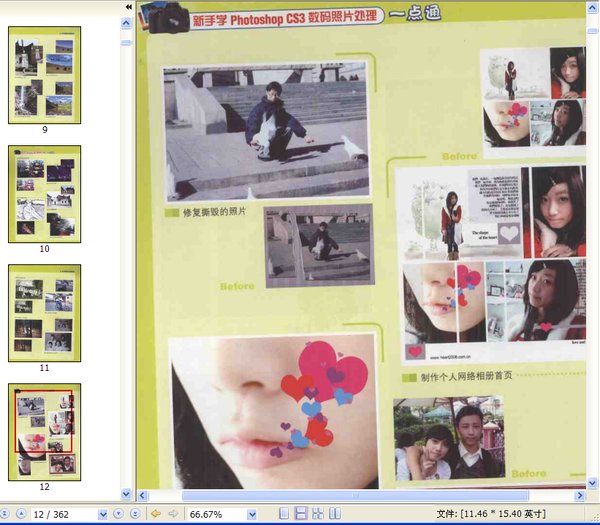Switch to continuous page layout
Screen dimensions: 600x525
point(301,514)
